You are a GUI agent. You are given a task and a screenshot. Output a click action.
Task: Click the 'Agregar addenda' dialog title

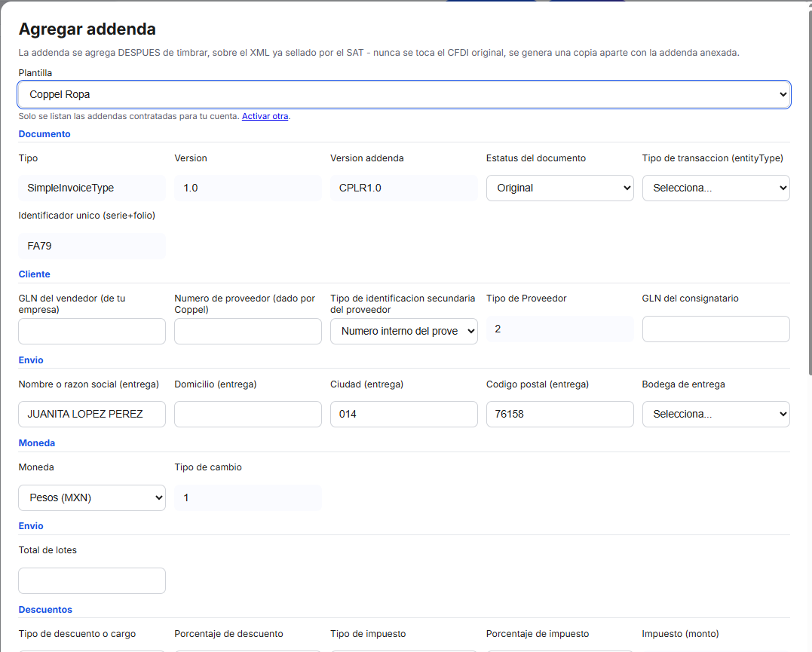click(87, 29)
